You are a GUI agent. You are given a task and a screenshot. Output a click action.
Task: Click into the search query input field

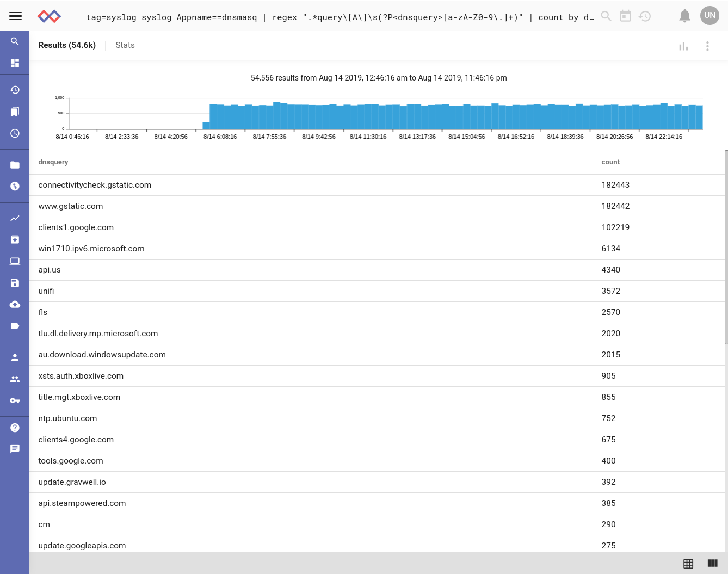point(340,17)
